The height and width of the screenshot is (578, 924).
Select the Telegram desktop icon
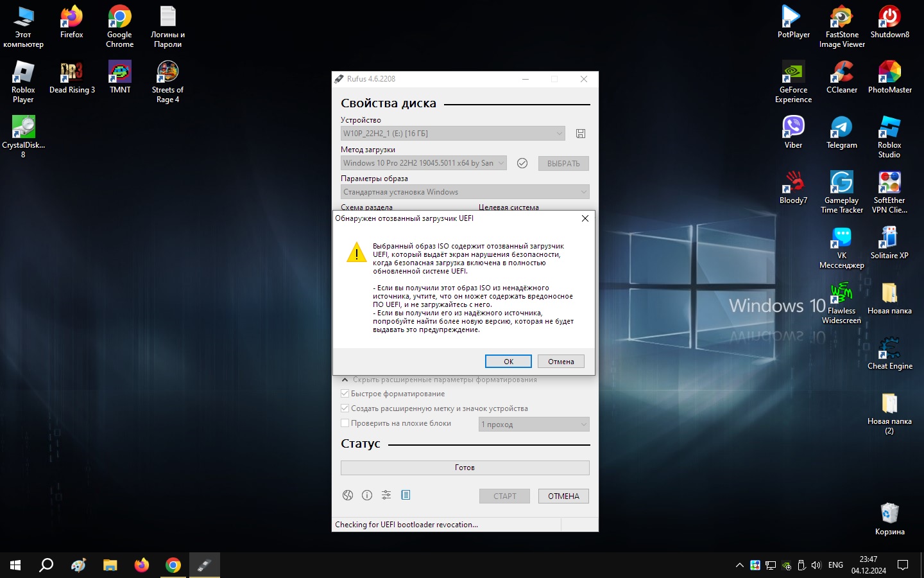[842, 133]
